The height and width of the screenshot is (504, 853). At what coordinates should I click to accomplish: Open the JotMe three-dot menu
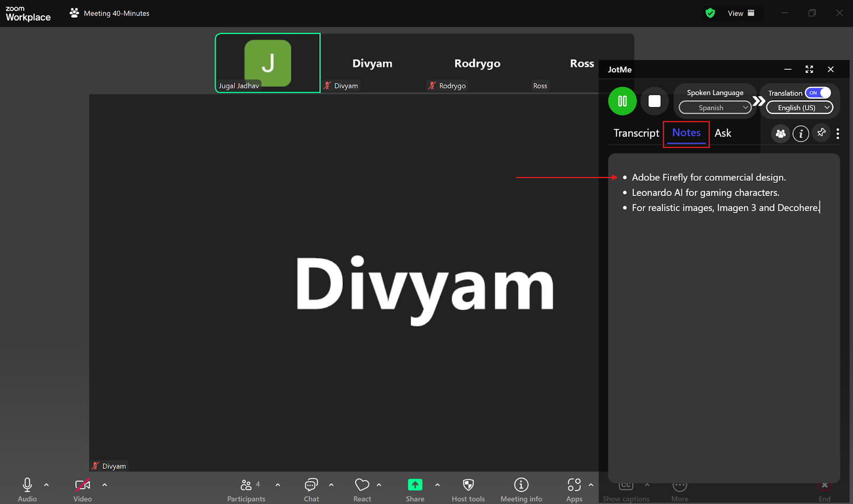(838, 134)
